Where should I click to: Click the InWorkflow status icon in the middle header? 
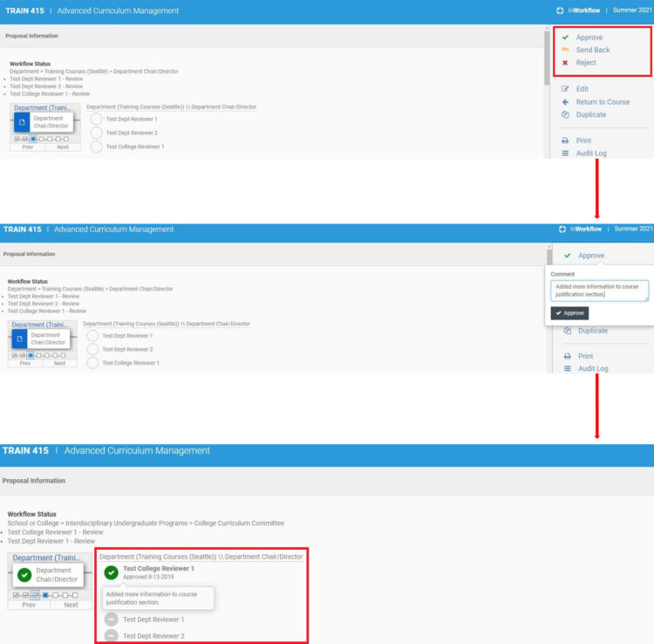tap(562, 230)
